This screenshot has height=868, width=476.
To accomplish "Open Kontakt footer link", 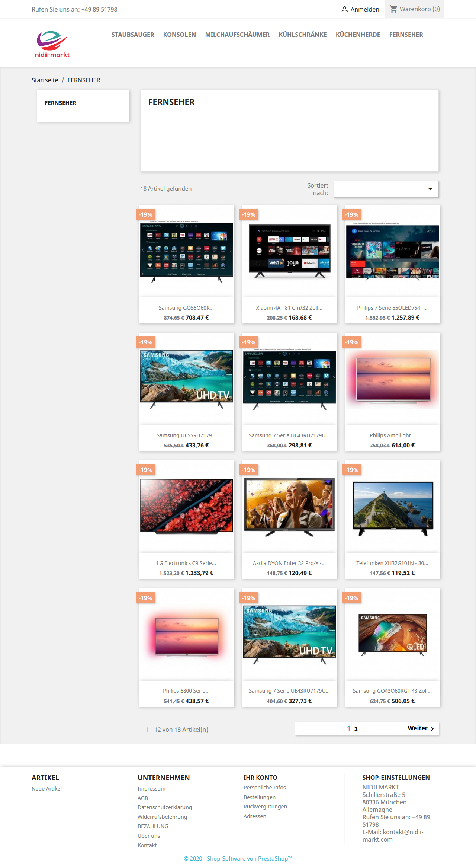I will [x=147, y=845].
